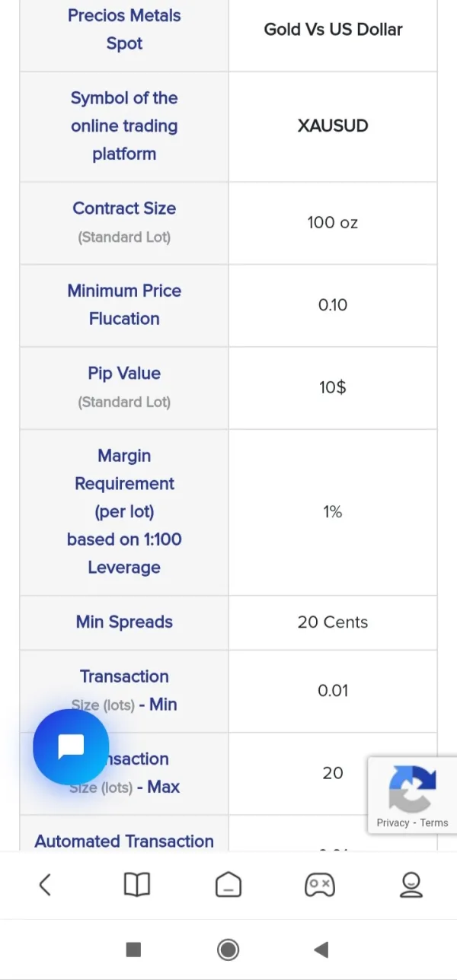Tap the browser home icon
The image size is (457, 980).
click(228, 884)
